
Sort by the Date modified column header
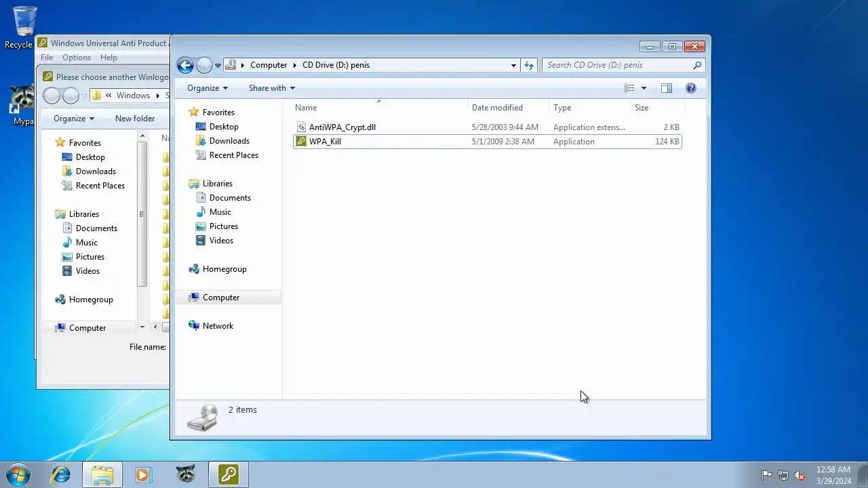pos(509,108)
